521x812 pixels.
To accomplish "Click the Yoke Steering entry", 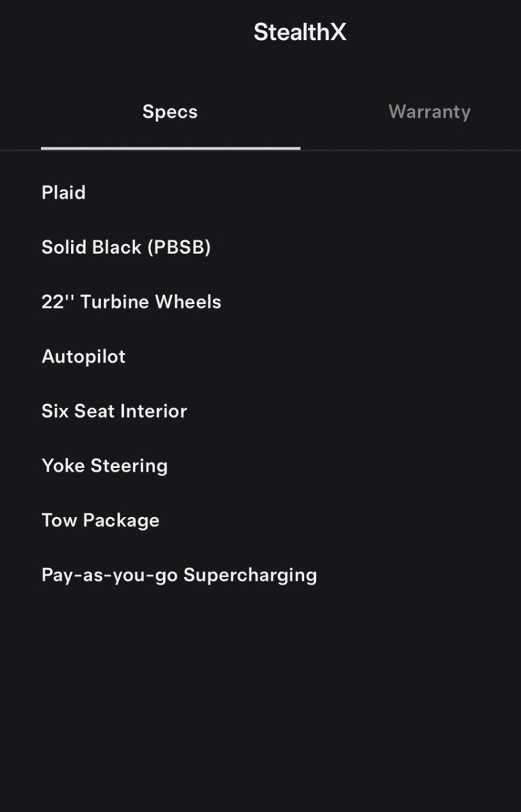I will (104, 466).
